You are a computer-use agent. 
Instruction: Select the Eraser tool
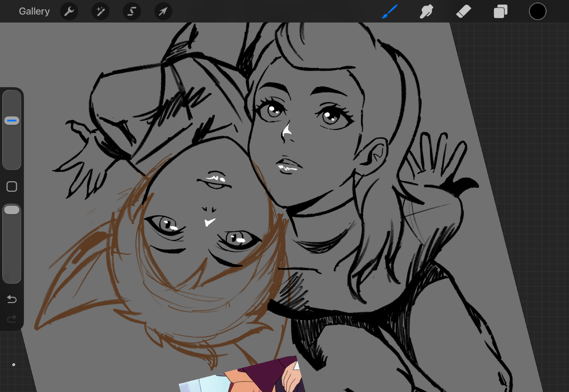(463, 12)
